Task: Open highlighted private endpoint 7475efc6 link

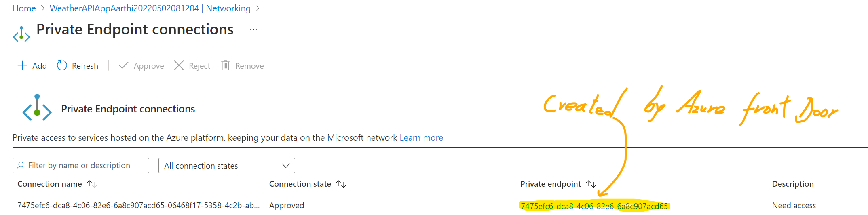Action: (x=594, y=206)
